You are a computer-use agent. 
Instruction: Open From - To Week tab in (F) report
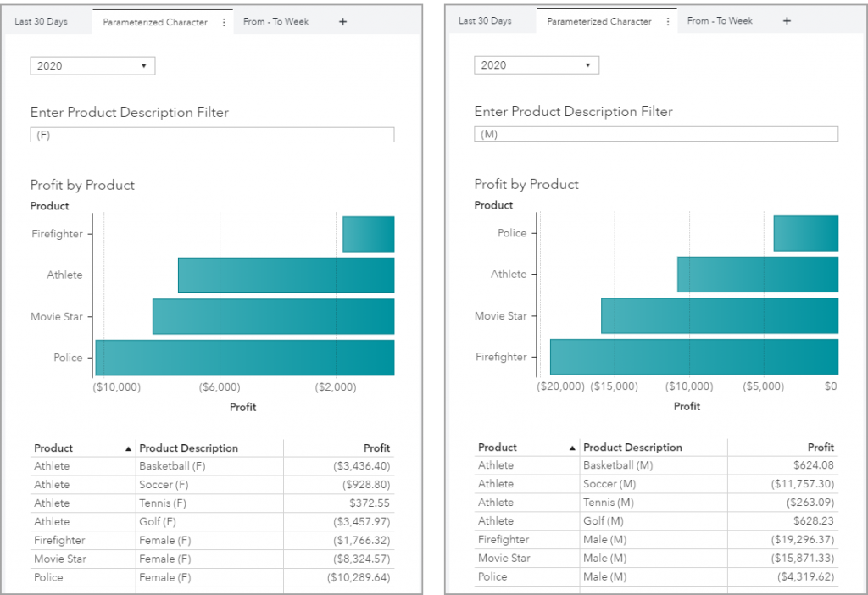[x=275, y=22]
